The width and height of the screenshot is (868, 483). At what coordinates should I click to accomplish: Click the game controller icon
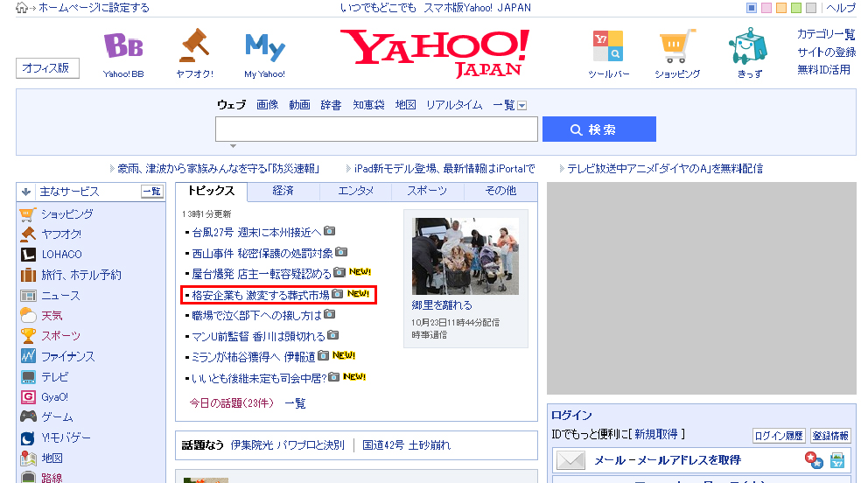[x=28, y=416]
